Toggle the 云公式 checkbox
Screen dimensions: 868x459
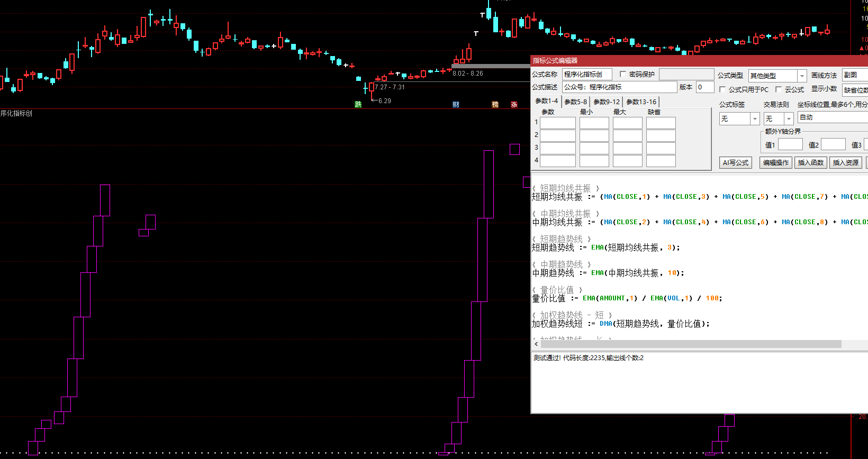click(x=779, y=90)
